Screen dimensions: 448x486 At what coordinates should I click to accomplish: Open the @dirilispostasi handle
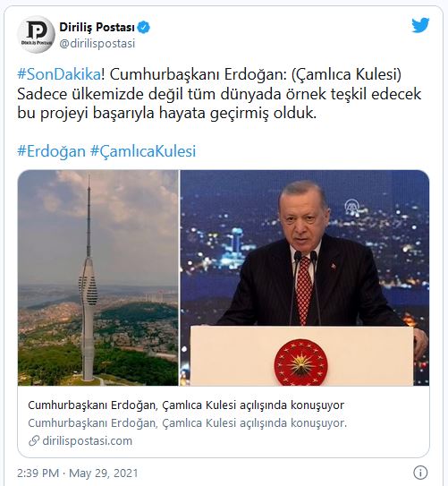(x=97, y=43)
